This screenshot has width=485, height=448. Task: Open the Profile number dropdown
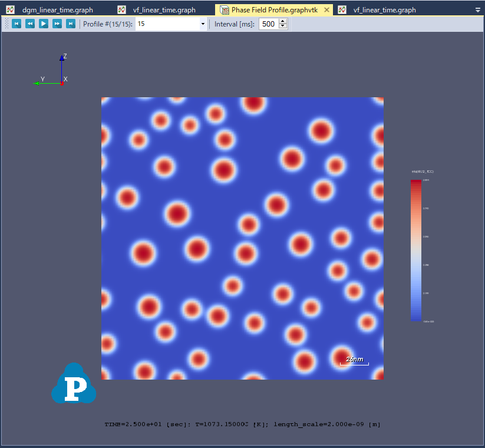coord(203,24)
